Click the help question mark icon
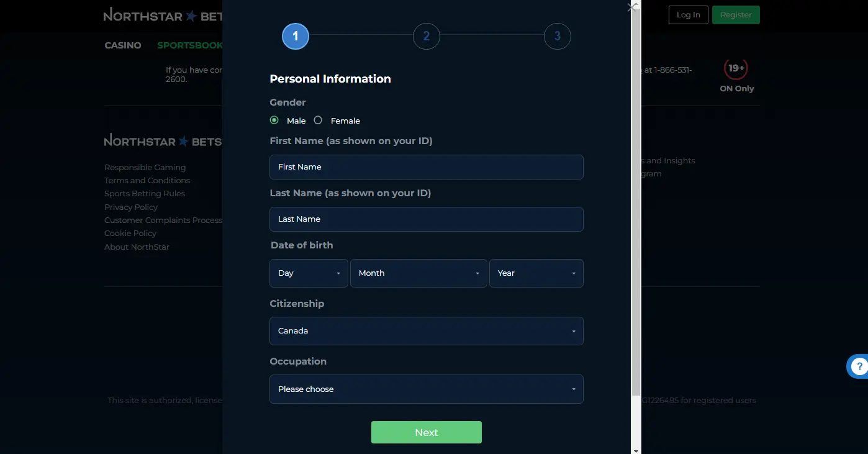 pos(859,366)
